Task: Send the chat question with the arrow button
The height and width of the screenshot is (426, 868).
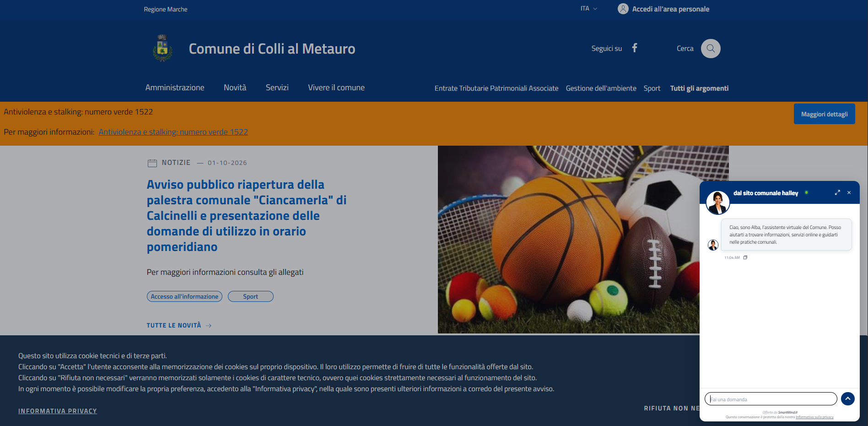Action: pyautogui.click(x=847, y=399)
